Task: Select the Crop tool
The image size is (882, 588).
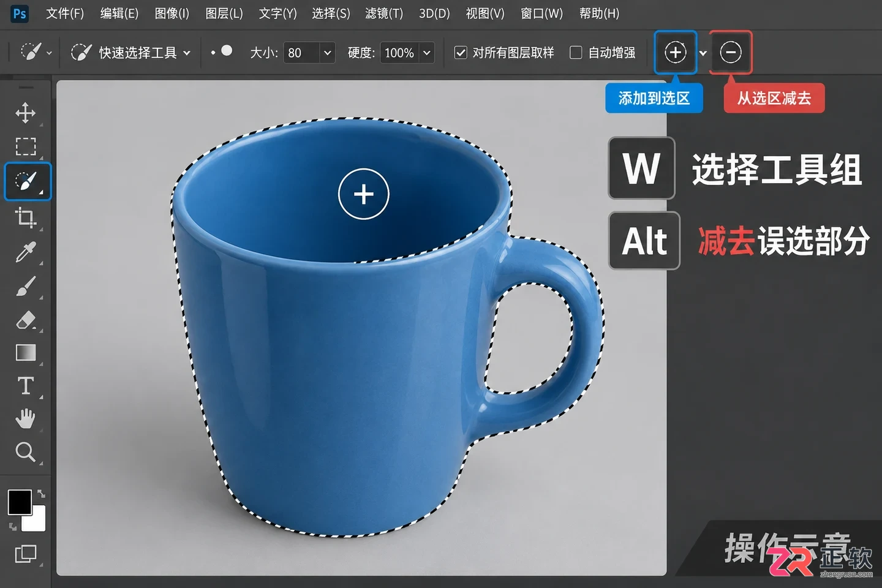Action: [x=25, y=217]
